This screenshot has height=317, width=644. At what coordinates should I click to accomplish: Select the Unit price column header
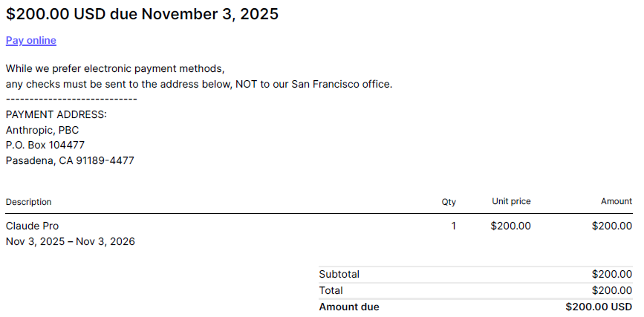pos(511,201)
